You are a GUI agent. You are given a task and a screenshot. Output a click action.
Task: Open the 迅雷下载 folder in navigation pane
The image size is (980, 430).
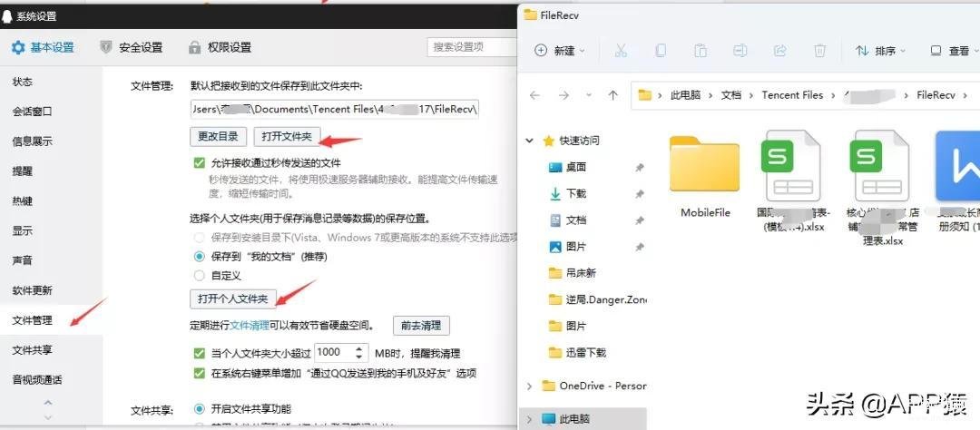(577, 353)
